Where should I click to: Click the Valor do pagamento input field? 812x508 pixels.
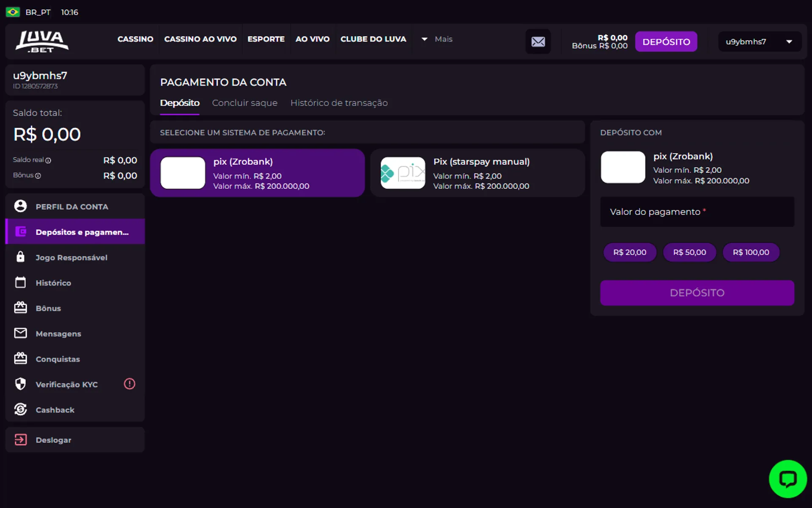coord(696,212)
